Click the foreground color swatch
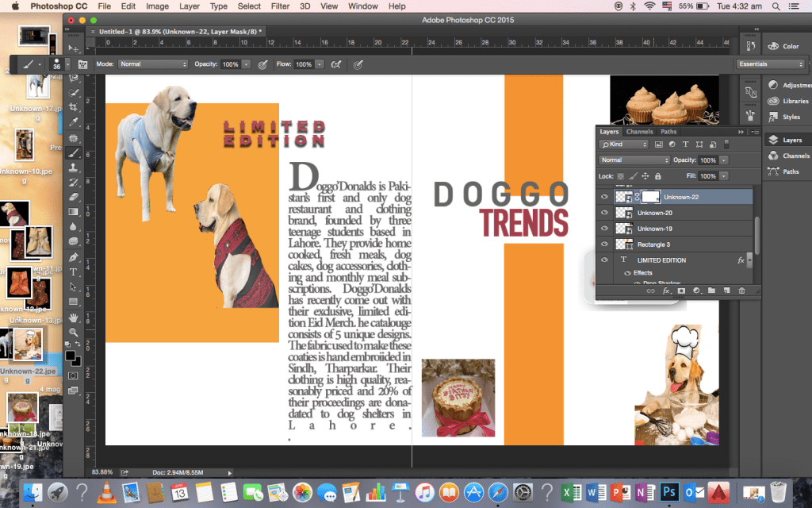Image resolution: width=812 pixels, height=508 pixels. [x=71, y=354]
